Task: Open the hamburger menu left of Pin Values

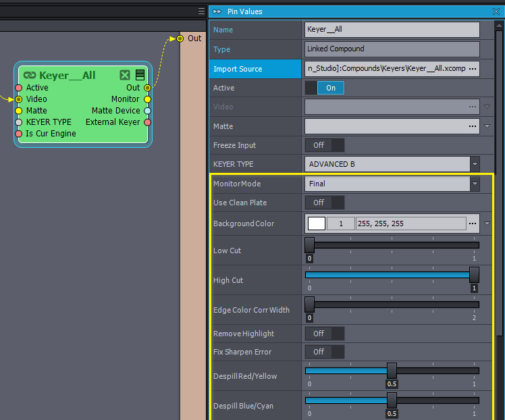Action: 201,11
